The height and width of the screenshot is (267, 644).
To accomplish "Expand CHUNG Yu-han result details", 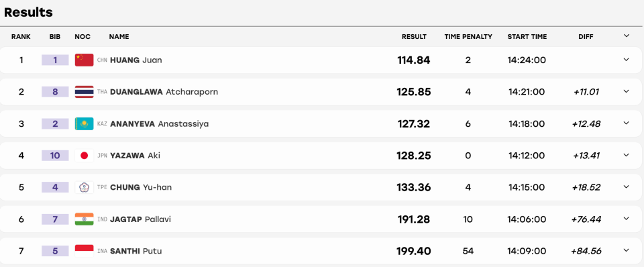I will click(627, 186).
